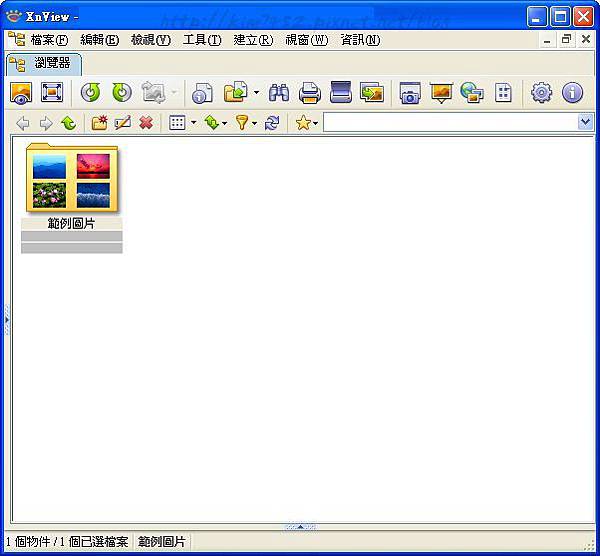Image resolution: width=600 pixels, height=556 pixels.
Task: Open Options with the gear icon
Action: pos(541,93)
